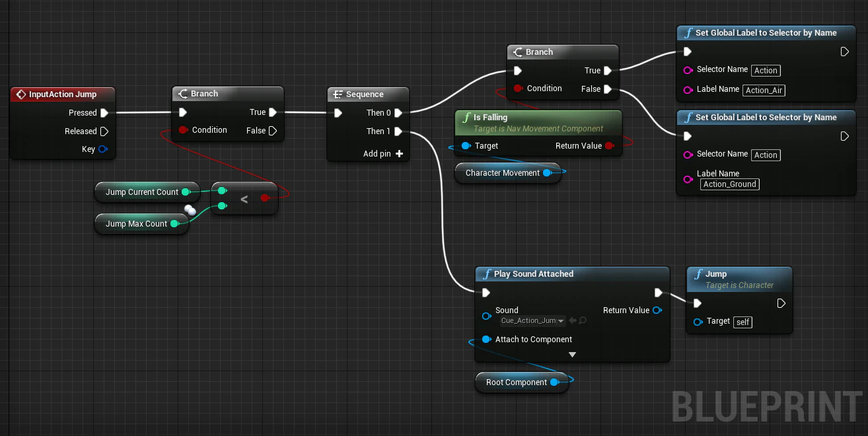
Task: Open the Cue_Action_Jum sound asset dropdown
Action: [x=533, y=321]
